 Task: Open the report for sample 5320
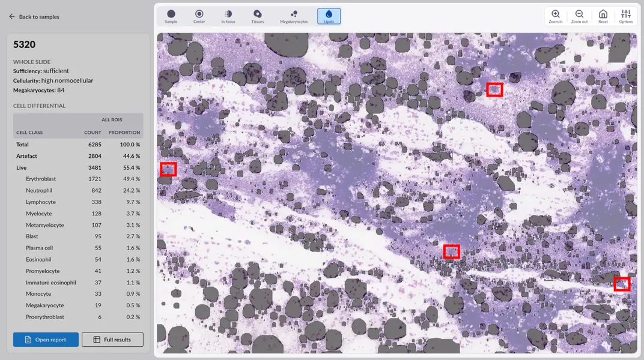pos(46,340)
